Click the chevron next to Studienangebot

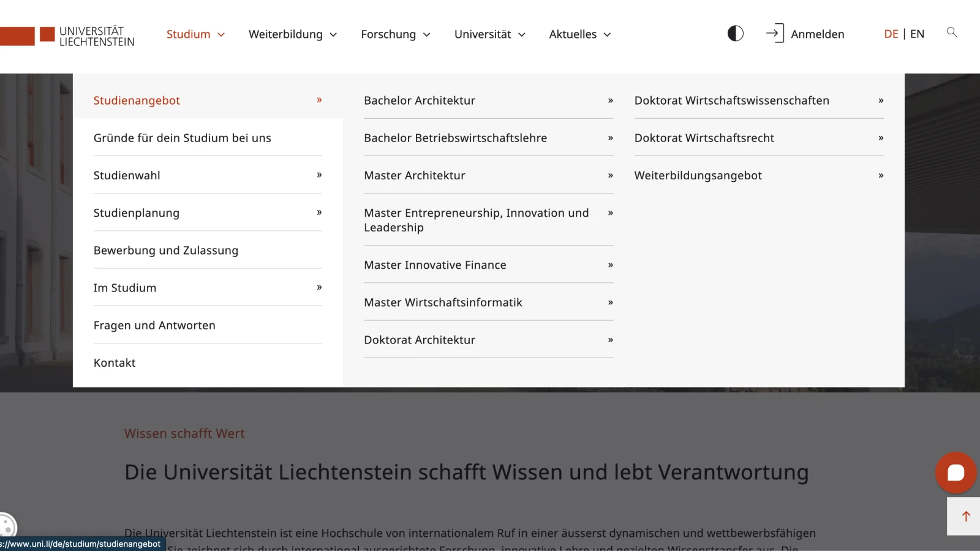click(318, 100)
